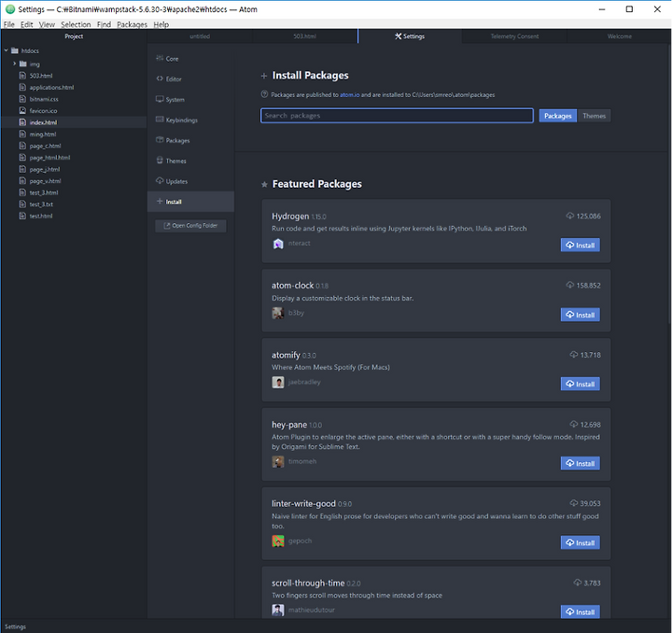672x633 pixels.
Task: Install the Hydrogen package
Action: pyautogui.click(x=581, y=246)
